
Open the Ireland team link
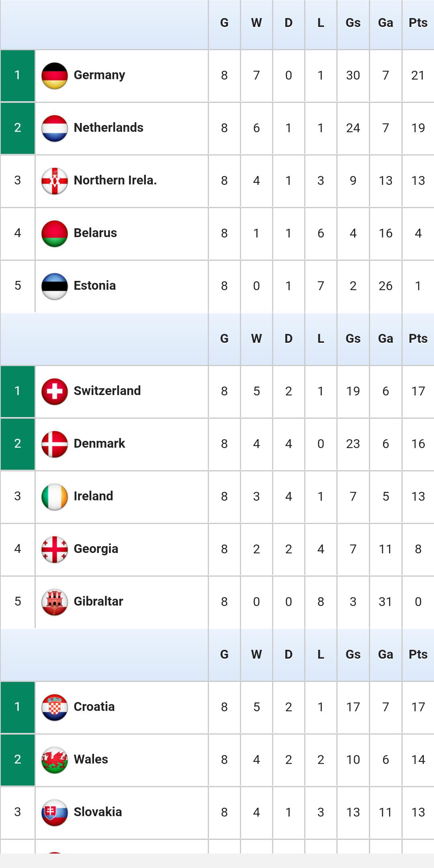pos(93,496)
